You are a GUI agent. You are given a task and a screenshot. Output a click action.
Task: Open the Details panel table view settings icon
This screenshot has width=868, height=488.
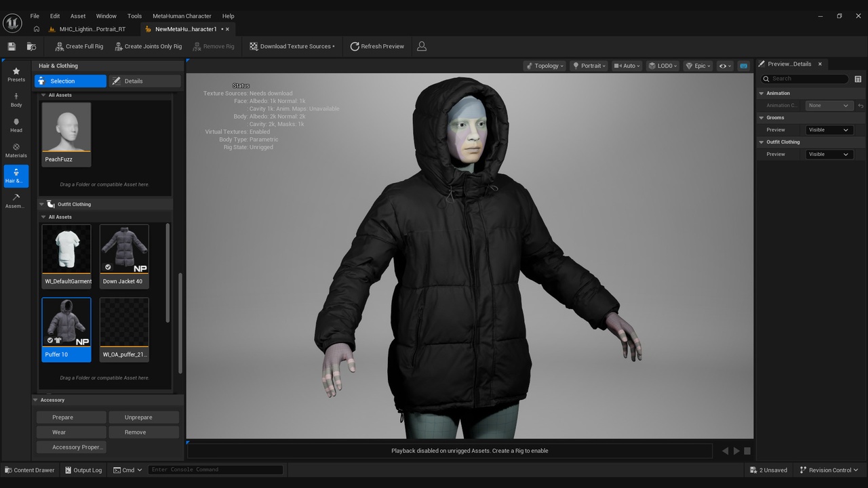(858, 79)
